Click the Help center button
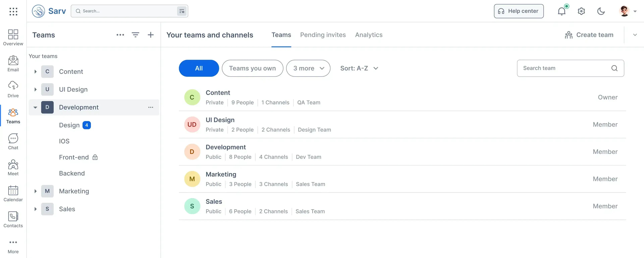The width and height of the screenshot is (644, 258). pyautogui.click(x=518, y=11)
